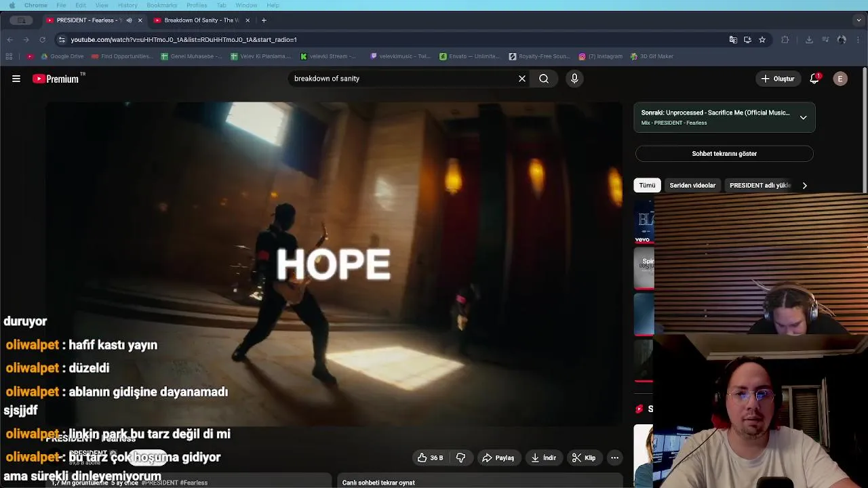Screen dimensions: 868x488
Task: Open YouTube notifications bell
Action: 814,79
